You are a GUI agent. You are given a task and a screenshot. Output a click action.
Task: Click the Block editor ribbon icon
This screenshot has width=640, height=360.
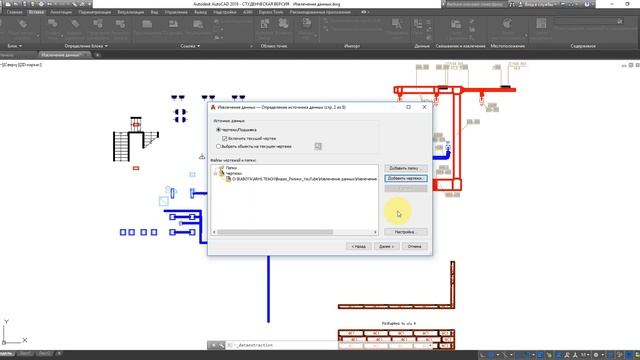(120, 24)
